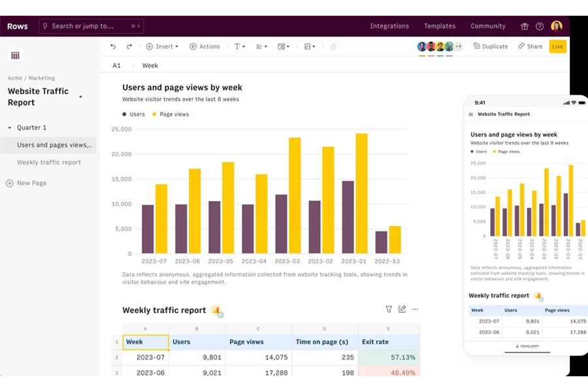This screenshot has height=392, width=588.
Task: Click the Search or jump to field
Action: (x=91, y=26)
